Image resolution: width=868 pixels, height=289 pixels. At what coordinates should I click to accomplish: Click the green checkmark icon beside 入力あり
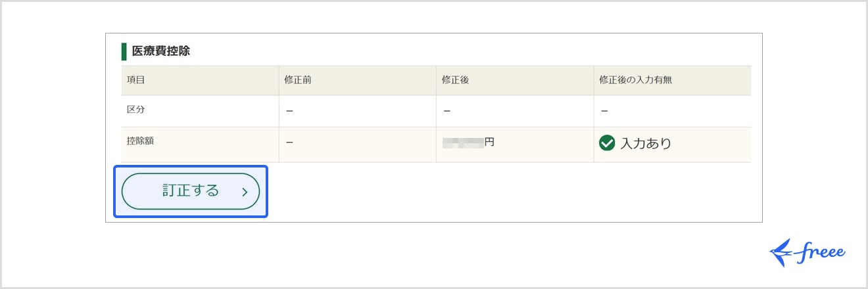tap(607, 143)
